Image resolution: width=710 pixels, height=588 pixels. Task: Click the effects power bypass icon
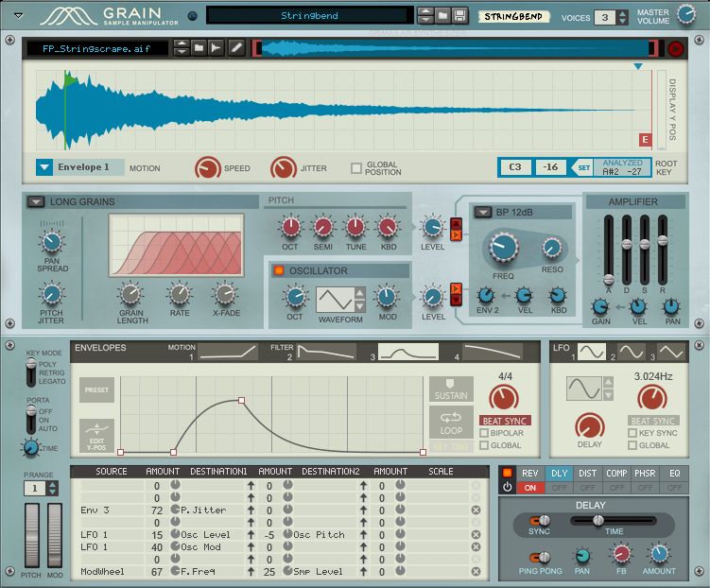(507, 488)
